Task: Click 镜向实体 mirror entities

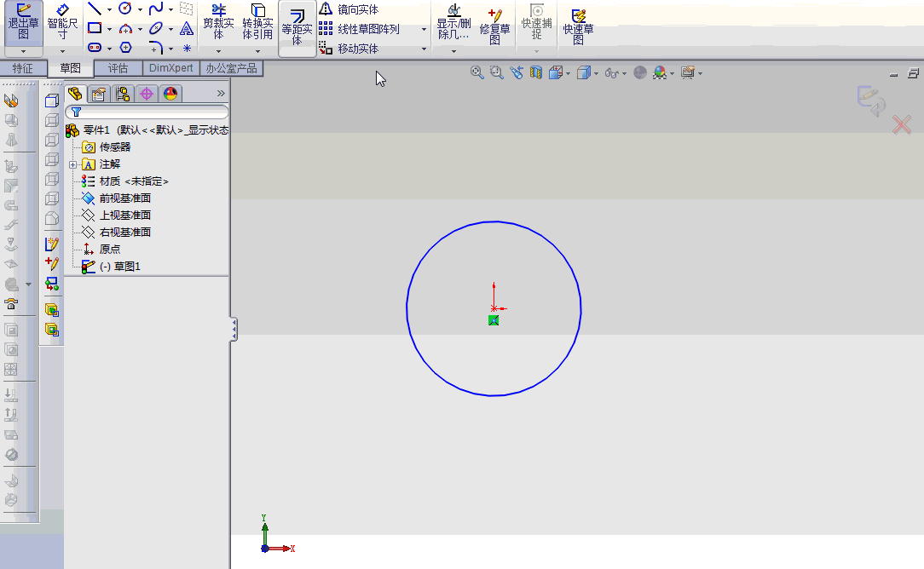Action: [x=350, y=9]
